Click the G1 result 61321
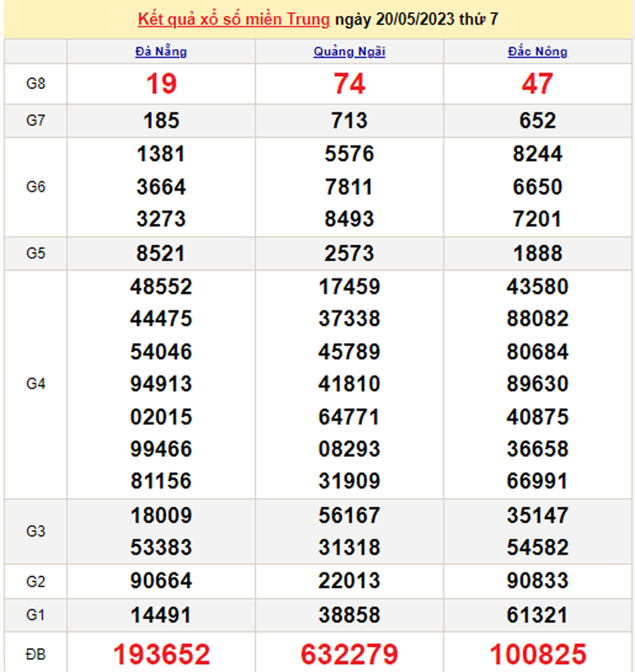This screenshot has height=672, width=635. tap(537, 614)
